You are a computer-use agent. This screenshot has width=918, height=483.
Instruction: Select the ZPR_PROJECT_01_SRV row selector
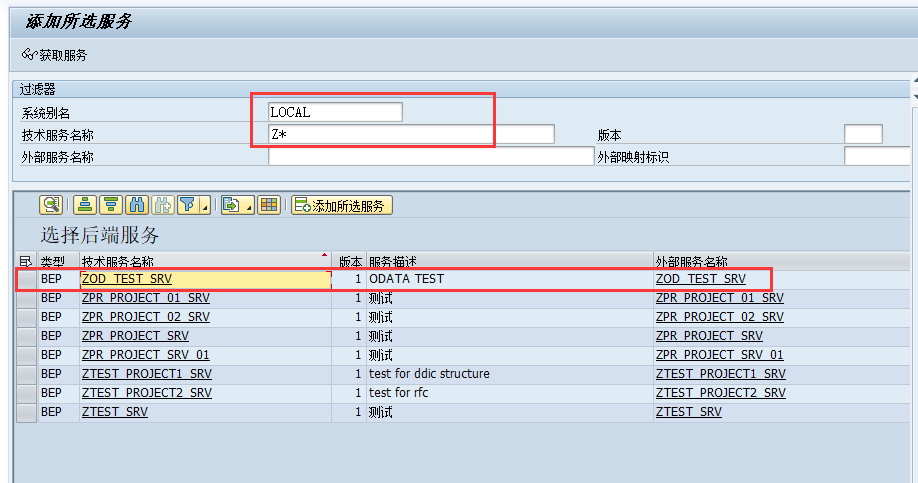26,298
